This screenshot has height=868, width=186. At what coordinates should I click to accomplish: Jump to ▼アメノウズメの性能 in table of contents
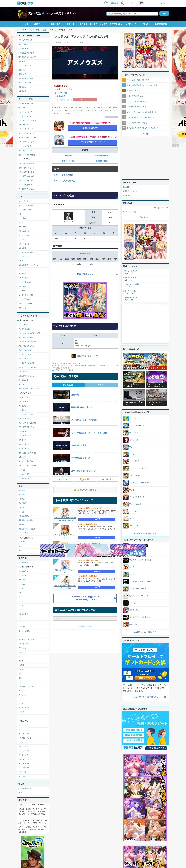63,175
